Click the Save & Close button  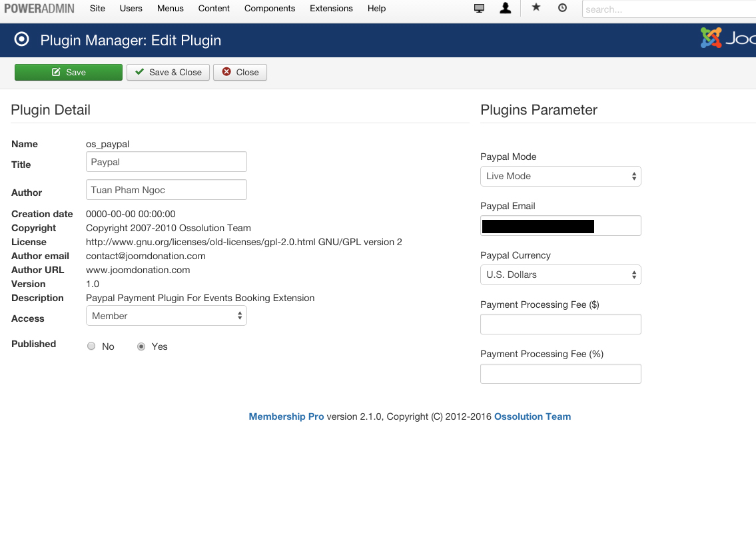coord(168,73)
